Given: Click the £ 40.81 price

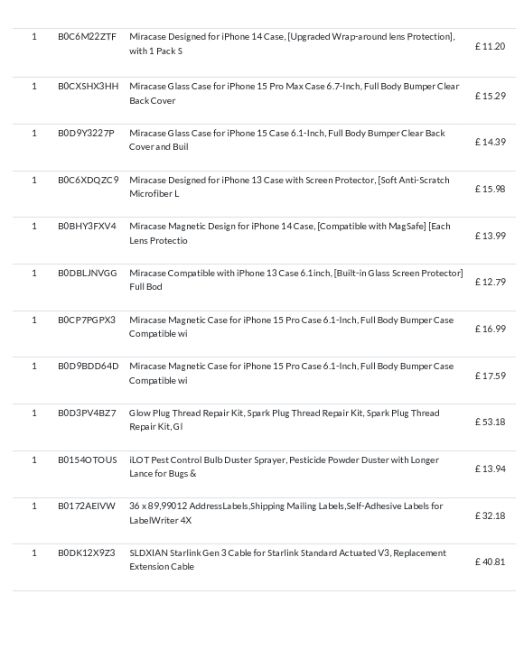Looking at the screenshot, I should tap(490, 562).
